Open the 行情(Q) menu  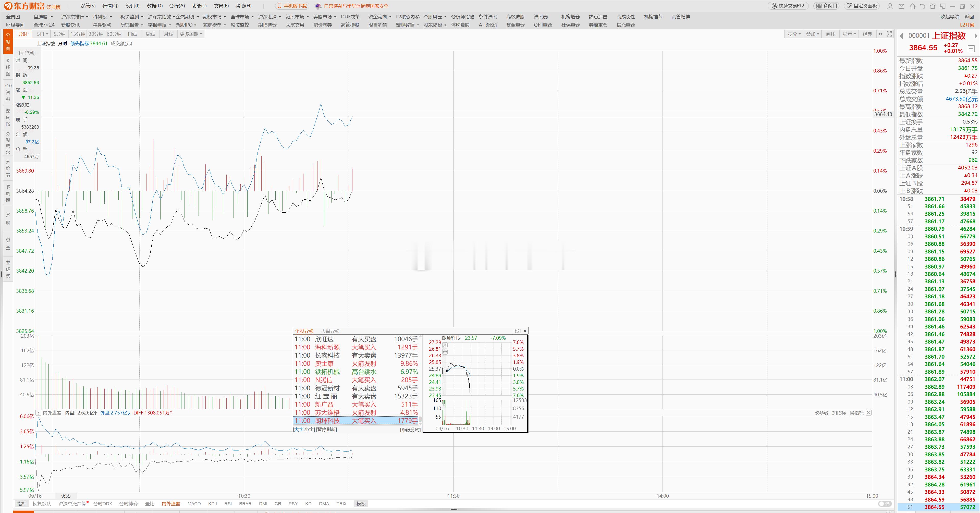point(110,6)
